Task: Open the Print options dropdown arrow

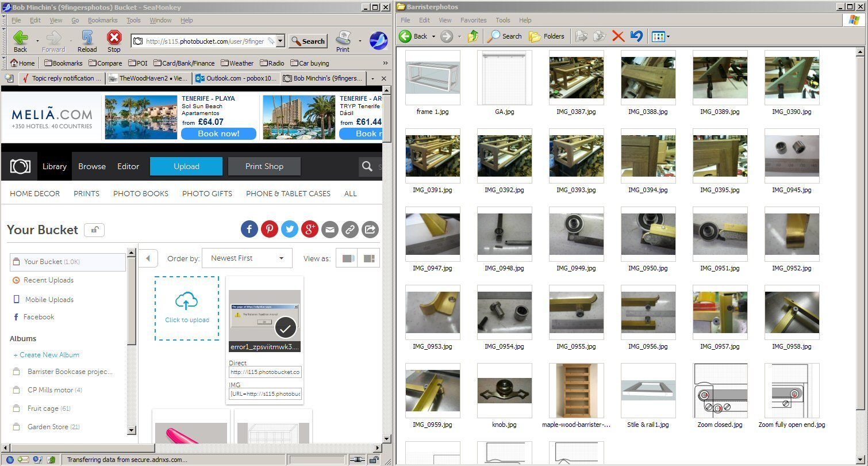Action: click(x=360, y=41)
